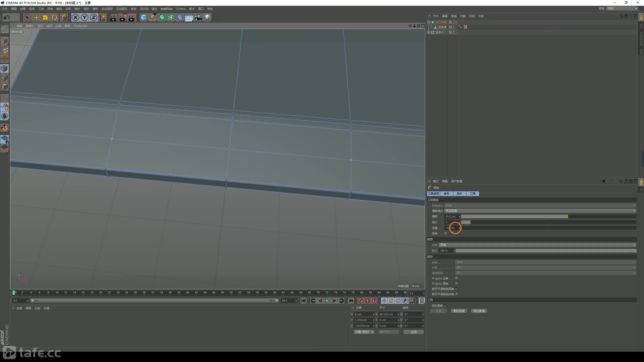Enable Points mode in left sidebar
Image resolution: width=644 pixels, height=362 pixels.
point(5,68)
